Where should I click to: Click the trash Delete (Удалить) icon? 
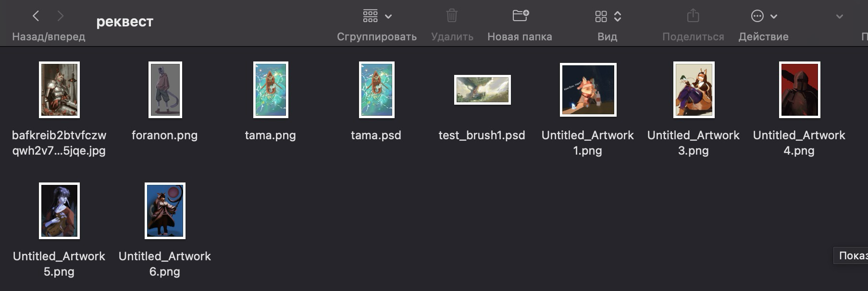coord(452,15)
